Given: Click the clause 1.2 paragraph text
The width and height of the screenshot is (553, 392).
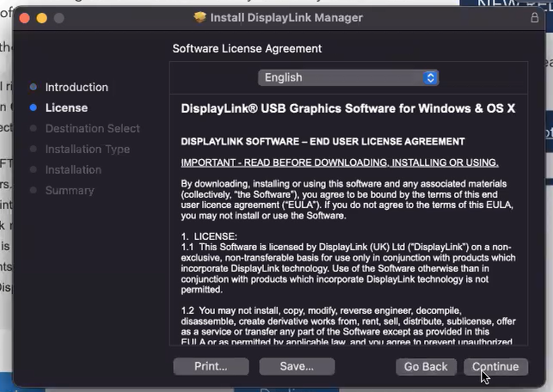Looking at the screenshot, I should click(348, 326).
